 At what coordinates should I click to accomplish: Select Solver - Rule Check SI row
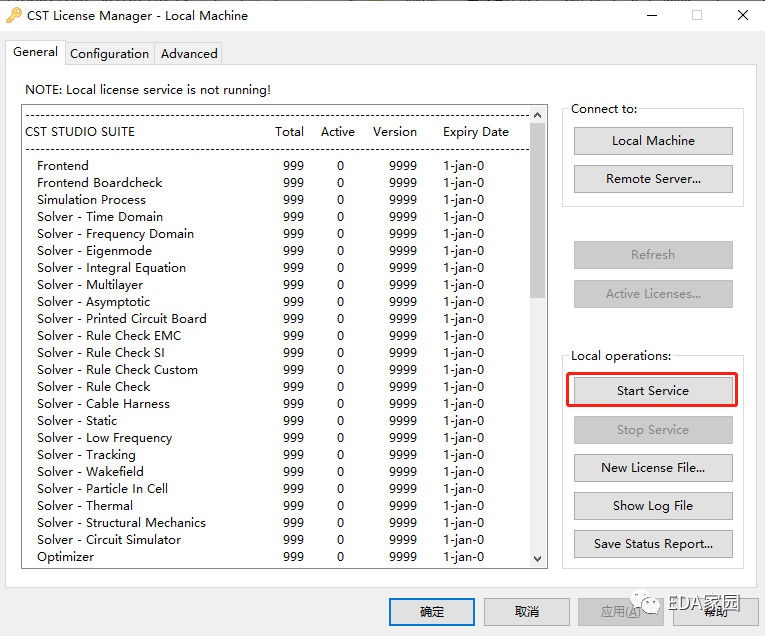(x=260, y=353)
